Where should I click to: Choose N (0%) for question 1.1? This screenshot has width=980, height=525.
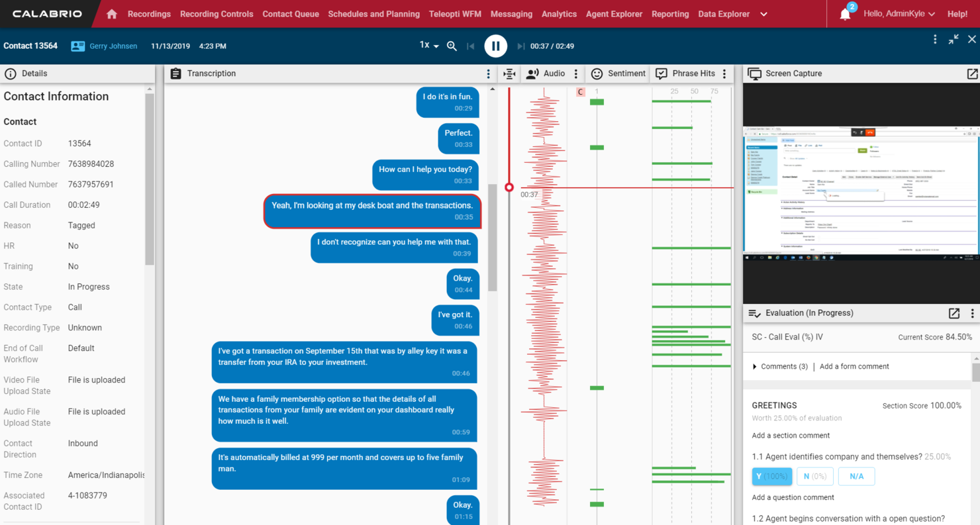[x=815, y=476]
